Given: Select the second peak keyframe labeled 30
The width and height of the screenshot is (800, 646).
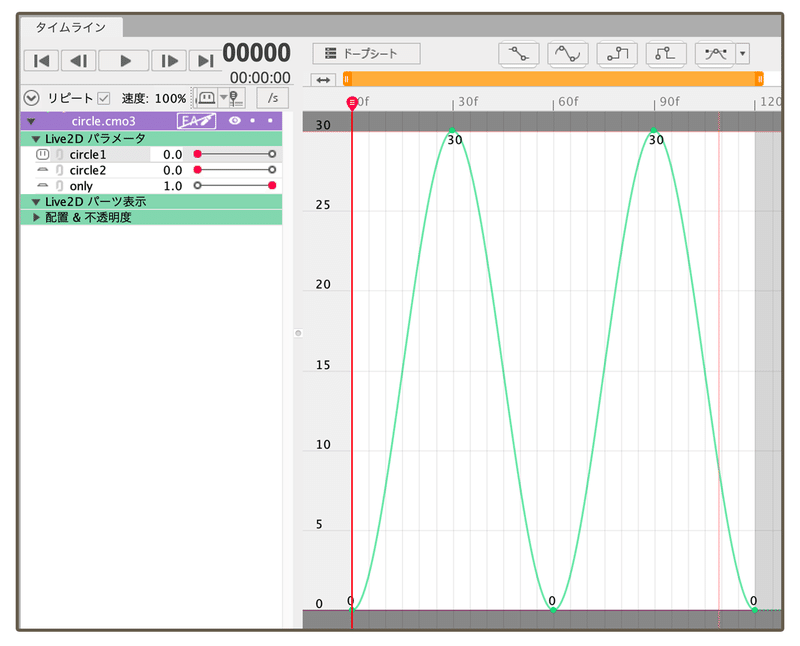Looking at the screenshot, I should pos(654,131).
